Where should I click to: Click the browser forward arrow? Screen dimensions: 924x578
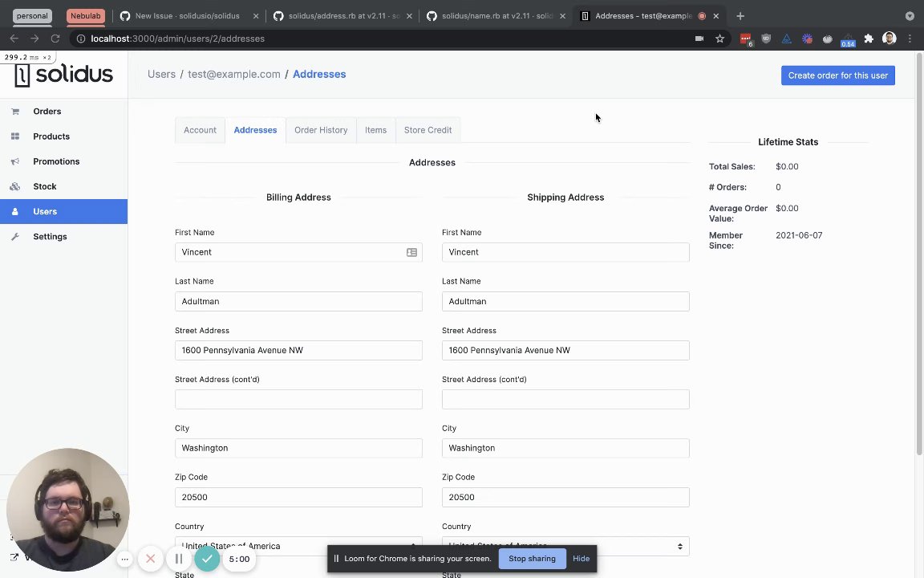click(x=34, y=39)
